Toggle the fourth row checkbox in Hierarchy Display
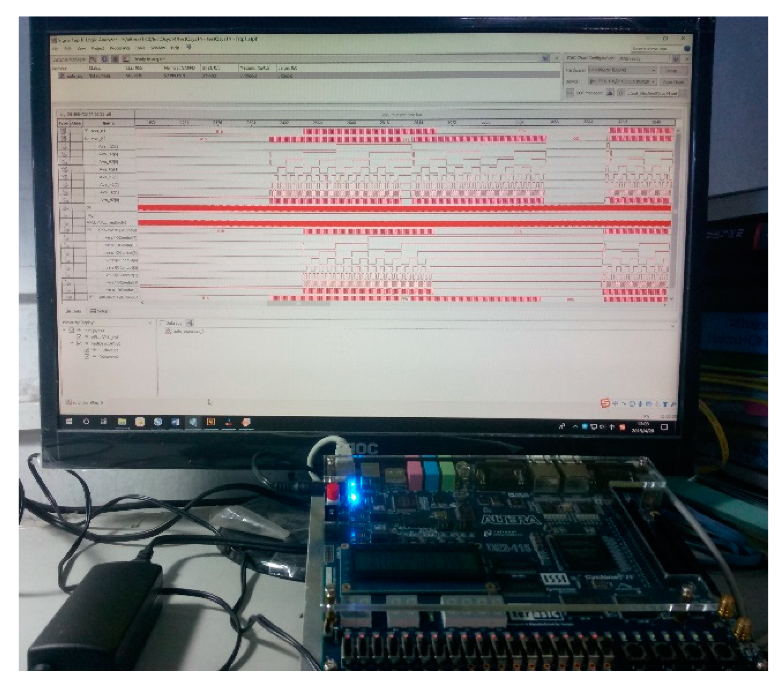 pos(87,350)
